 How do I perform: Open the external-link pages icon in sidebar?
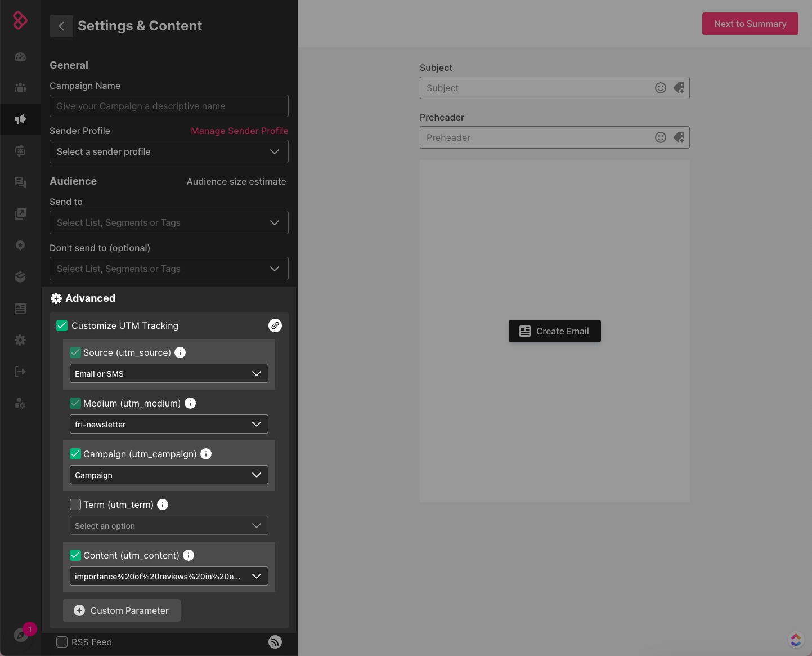pos(20,214)
